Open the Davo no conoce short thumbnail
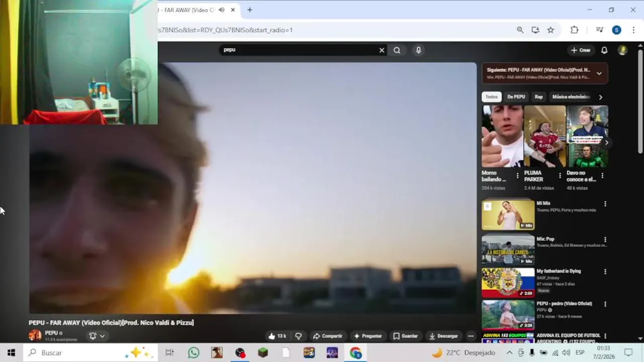This screenshot has width=644, height=362. (587, 136)
